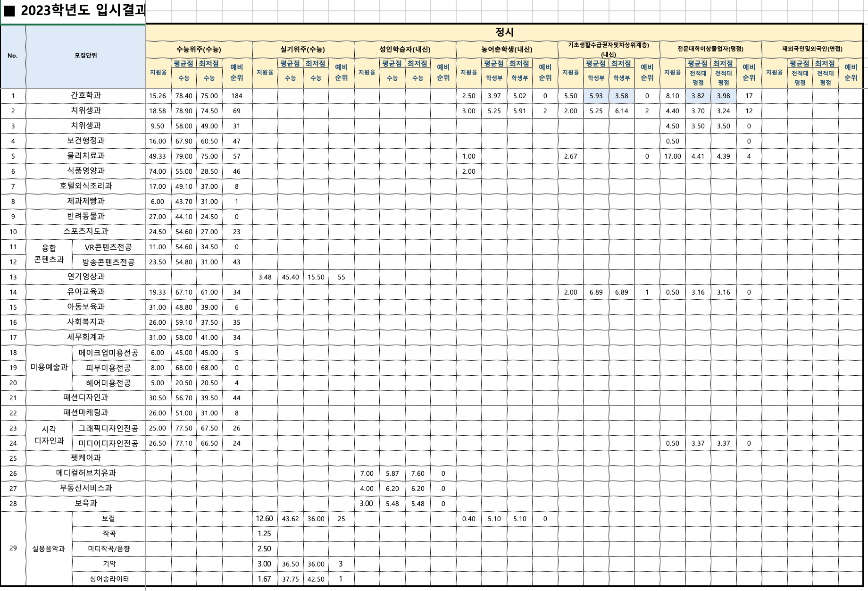Click the 17.00 value under 전문대학이상졸업자 in 물리치료과 row
The height and width of the screenshot is (591, 868).
(x=672, y=156)
